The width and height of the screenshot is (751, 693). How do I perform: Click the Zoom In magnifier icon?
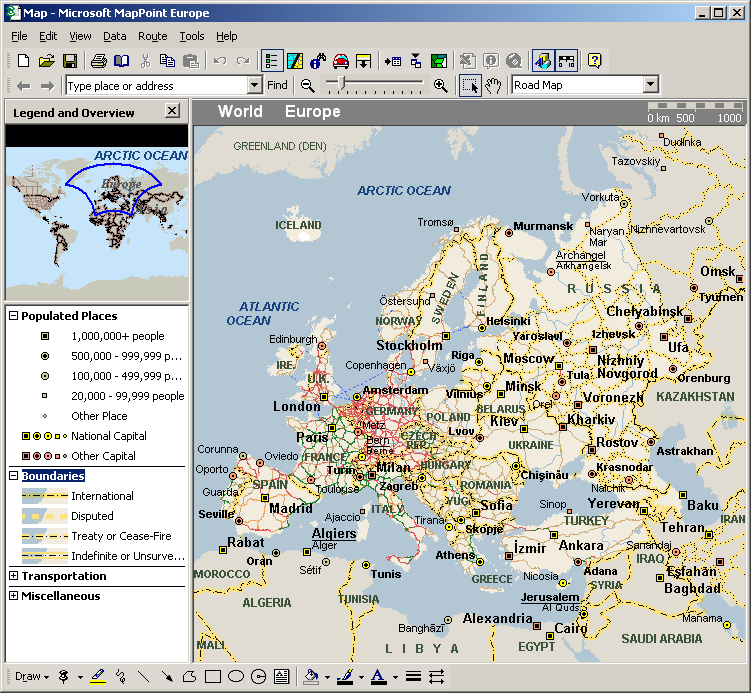point(441,86)
